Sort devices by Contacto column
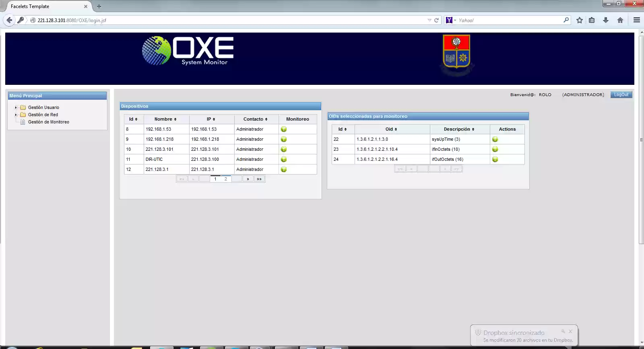 [x=256, y=119]
